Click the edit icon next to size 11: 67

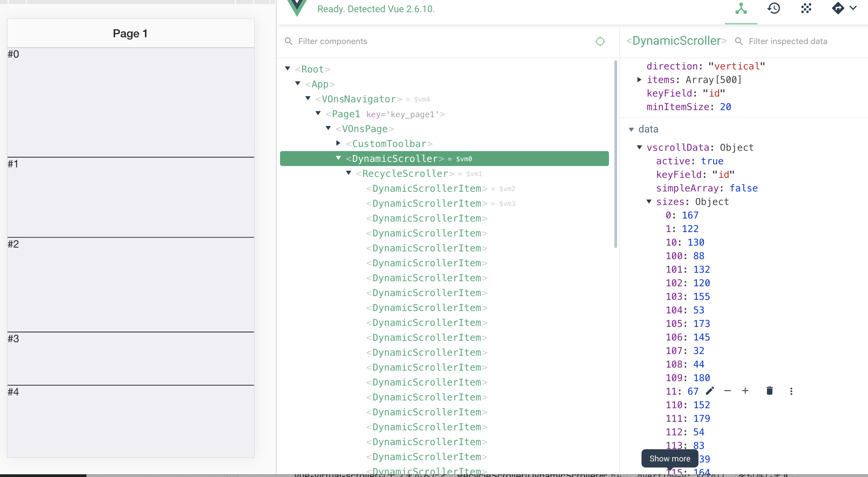coord(709,391)
